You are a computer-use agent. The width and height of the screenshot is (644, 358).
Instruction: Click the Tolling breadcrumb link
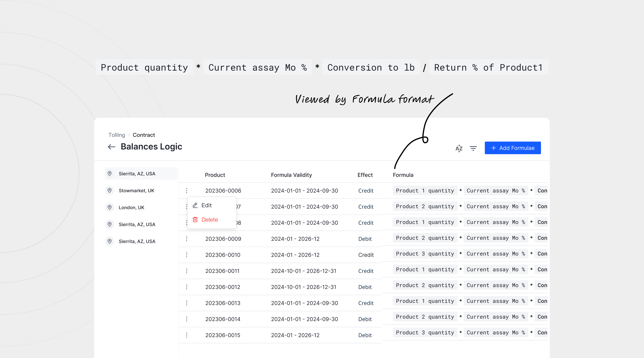point(116,135)
